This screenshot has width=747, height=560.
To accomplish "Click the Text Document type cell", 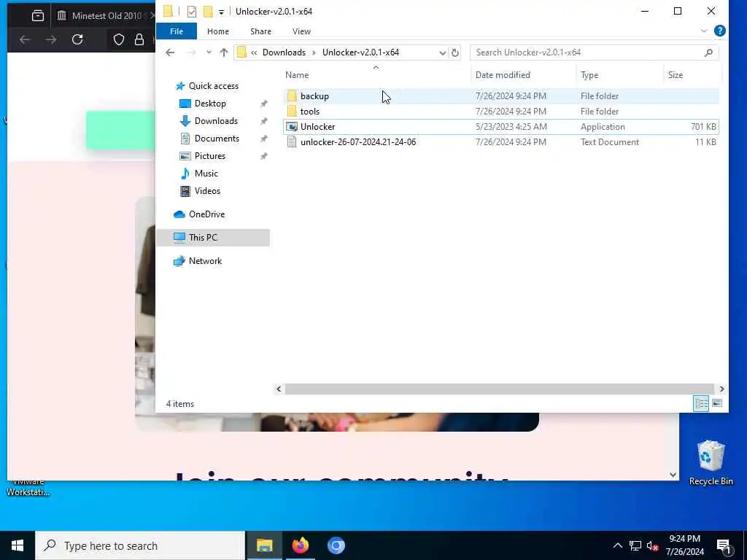I will point(609,142).
